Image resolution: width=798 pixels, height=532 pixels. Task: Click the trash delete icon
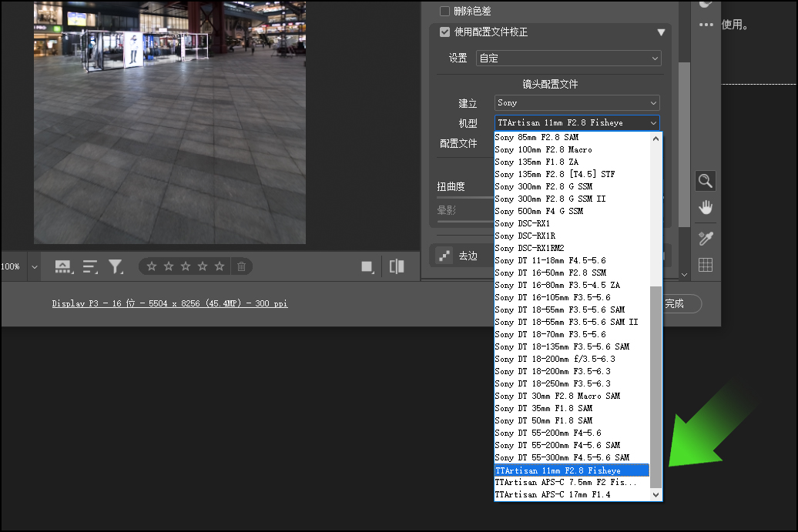tap(241, 266)
